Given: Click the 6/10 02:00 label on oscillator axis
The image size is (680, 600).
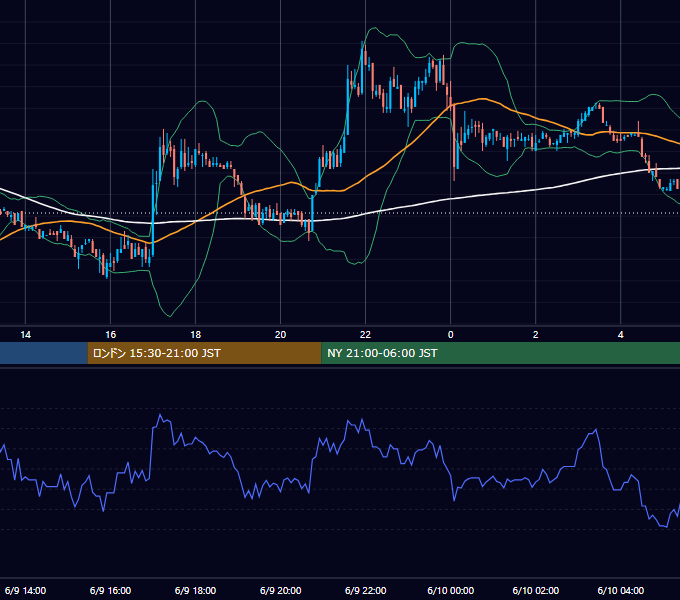Looking at the screenshot, I should [x=536, y=590].
